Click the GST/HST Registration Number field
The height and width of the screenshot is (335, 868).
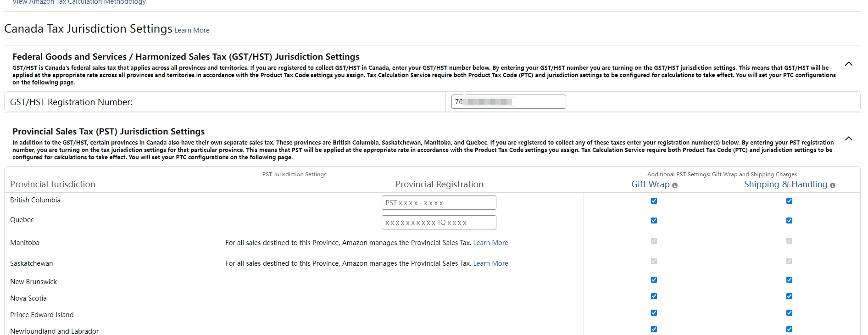point(508,102)
